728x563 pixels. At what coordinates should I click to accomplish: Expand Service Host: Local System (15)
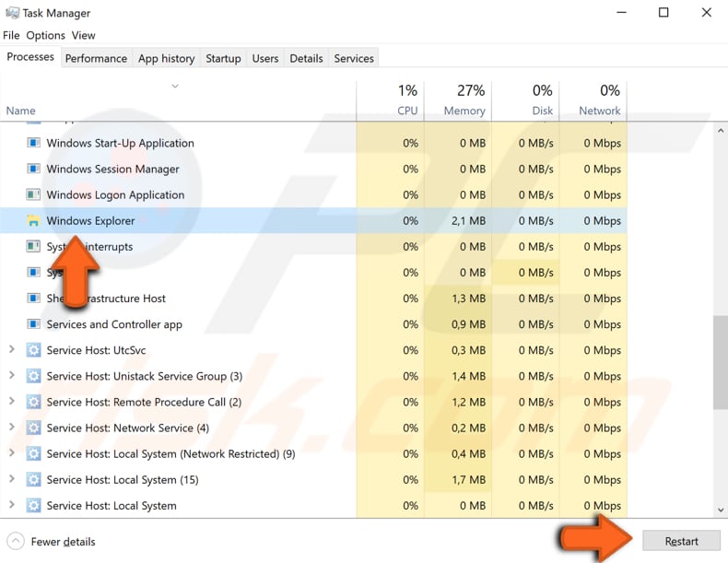(x=11, y=479)
